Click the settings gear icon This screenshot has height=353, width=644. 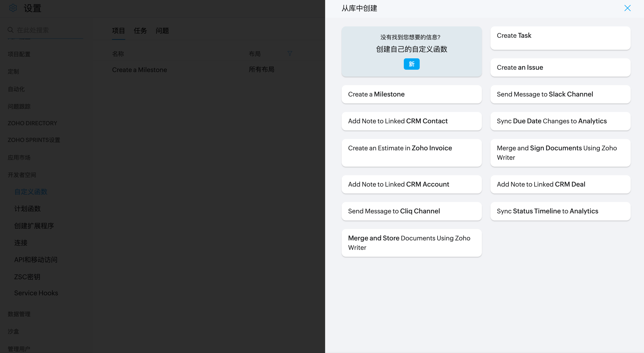13,8
